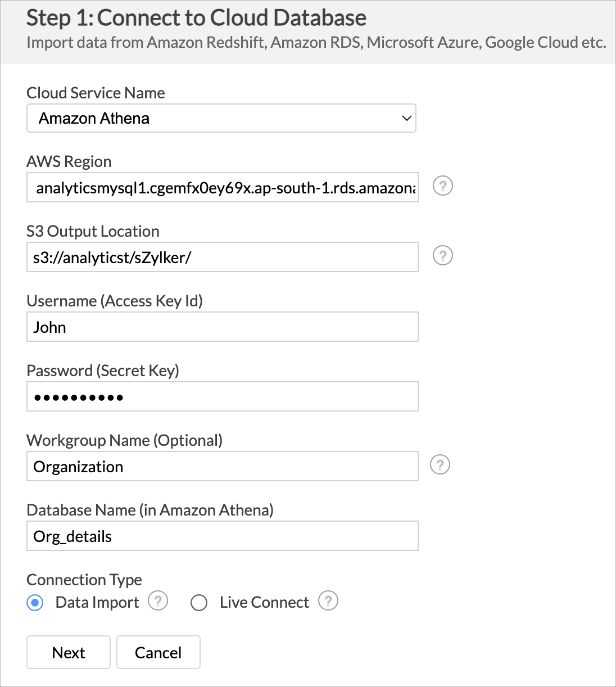616x687 pixels.
Task: Click the Cancel button
Action: [x=158, y=652]
